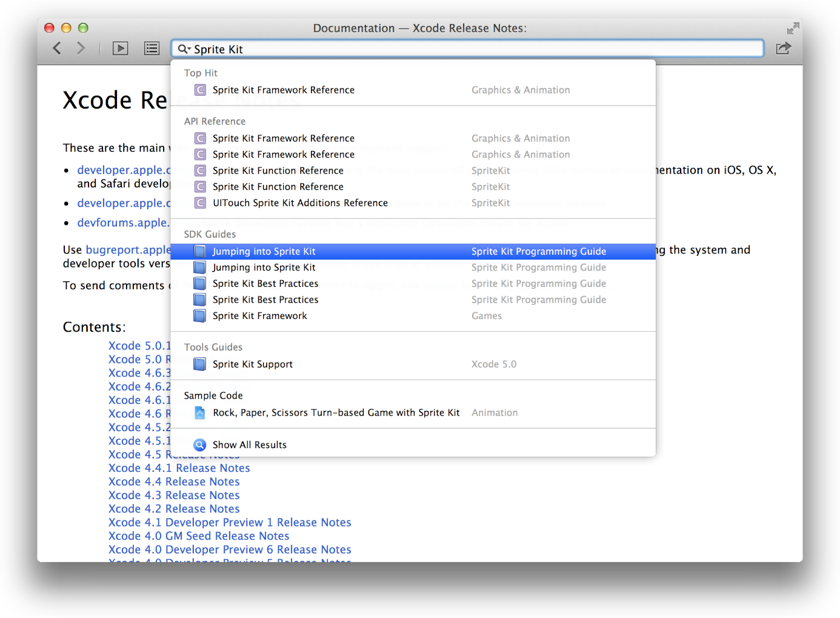The width and height of the screenshot is (840, 618).
Task: Enter full screen using the corner arrows
Action: (x=793, y=29)
